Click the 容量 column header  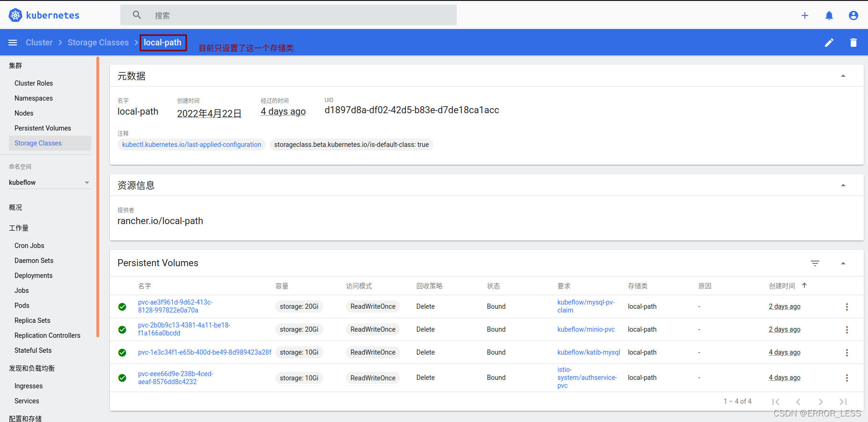tap(282, 286)
